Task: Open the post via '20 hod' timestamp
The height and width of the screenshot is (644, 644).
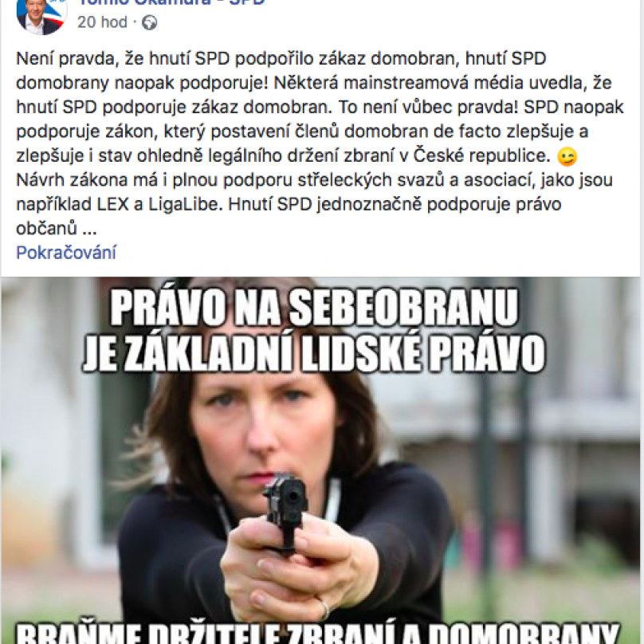Action: click(x=102, y=22)
